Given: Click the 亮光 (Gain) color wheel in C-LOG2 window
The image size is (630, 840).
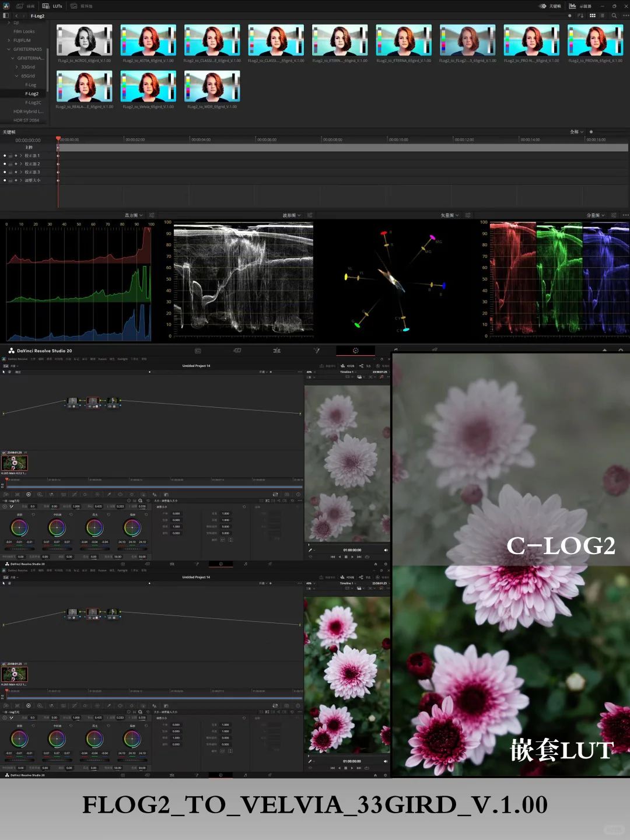Looking at the screenshot, I should point(94,527).
